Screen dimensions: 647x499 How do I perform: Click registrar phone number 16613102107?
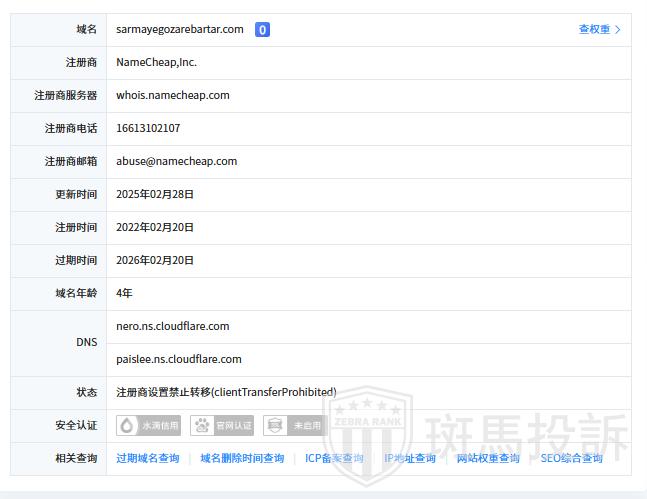148,128
